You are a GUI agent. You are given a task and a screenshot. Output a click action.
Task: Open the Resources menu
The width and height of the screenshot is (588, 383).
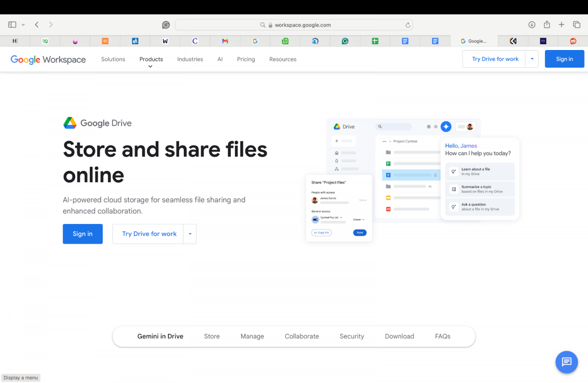[x=283, y=59]
